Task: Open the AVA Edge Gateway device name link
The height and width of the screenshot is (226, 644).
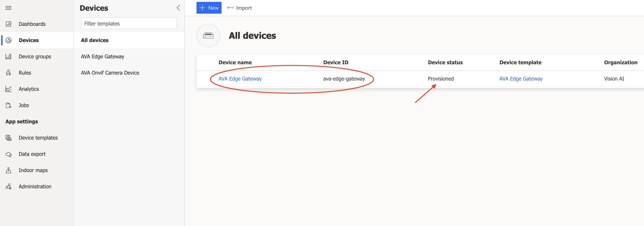Action: [x=240, y=79]
